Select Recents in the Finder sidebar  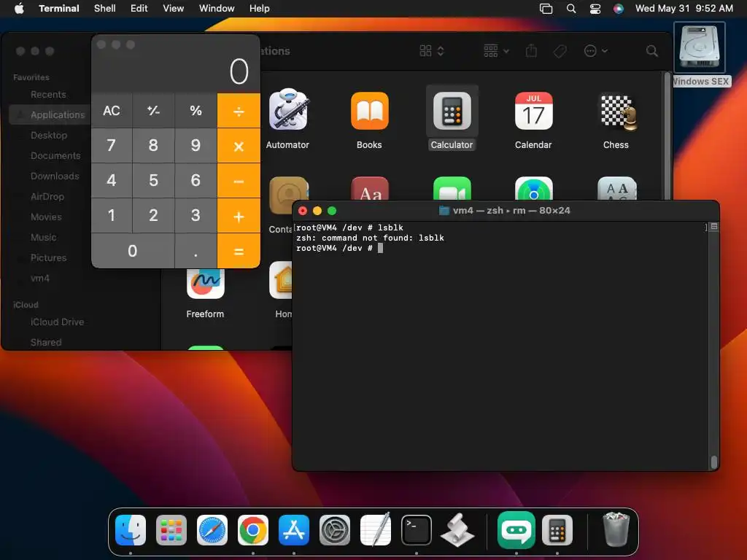49,94
